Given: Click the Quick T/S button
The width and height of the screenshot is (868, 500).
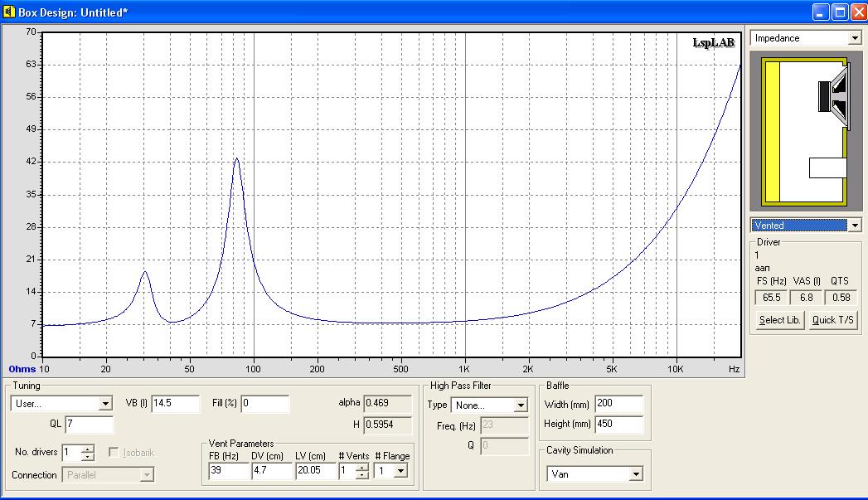Looking at the screenshot, I should (832, 320).
